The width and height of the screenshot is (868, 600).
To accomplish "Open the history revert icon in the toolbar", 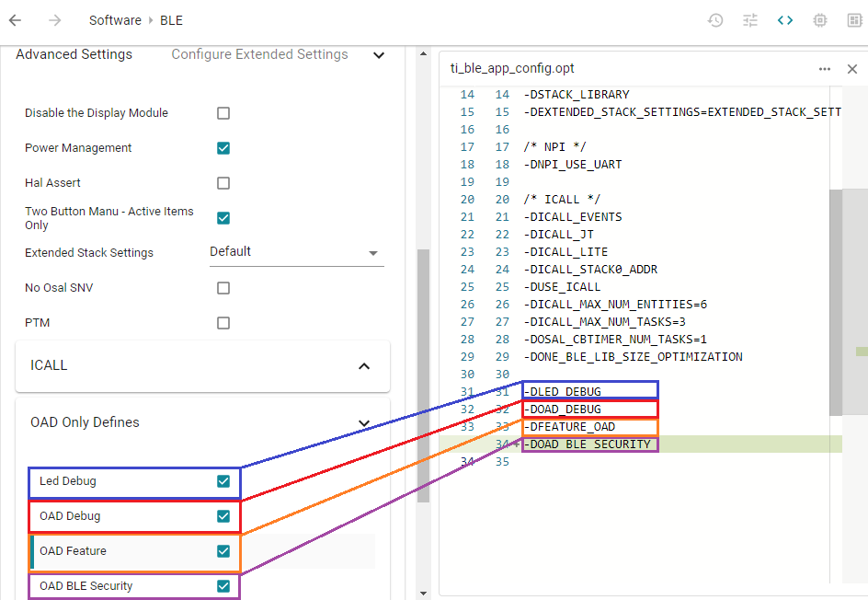I will tap(715, 19).
